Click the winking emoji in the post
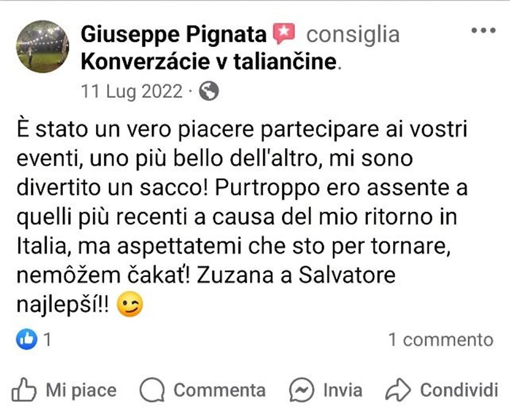This screenshot has width=510, height=420. point(130,304)
